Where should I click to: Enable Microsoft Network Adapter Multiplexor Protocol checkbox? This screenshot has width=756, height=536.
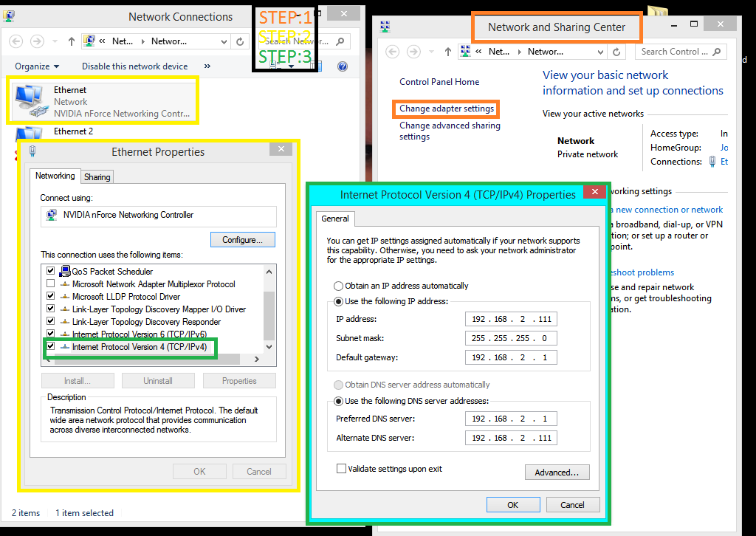51,284
